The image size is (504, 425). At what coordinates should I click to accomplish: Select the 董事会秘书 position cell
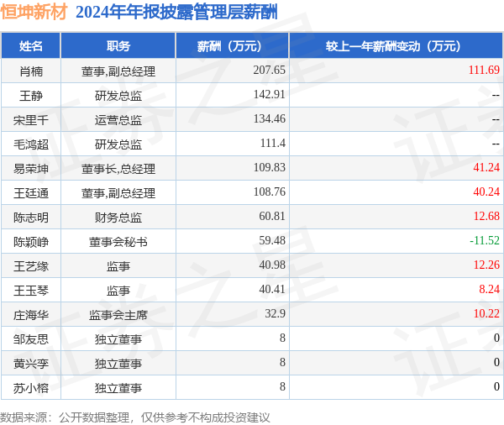tap(118, 242)
